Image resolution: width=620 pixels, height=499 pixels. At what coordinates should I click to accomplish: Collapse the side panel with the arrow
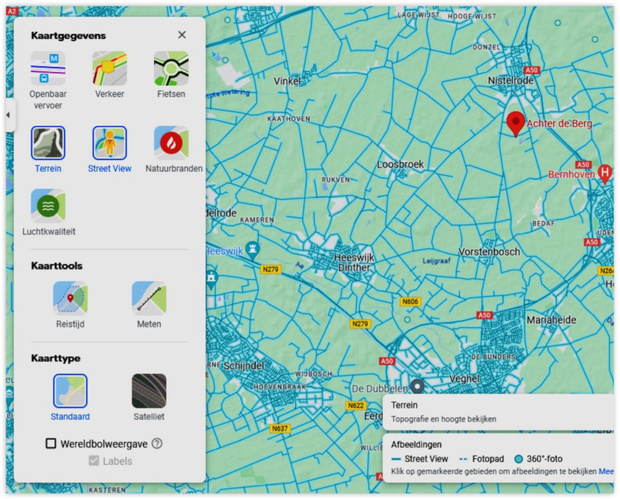pos(8,115)
